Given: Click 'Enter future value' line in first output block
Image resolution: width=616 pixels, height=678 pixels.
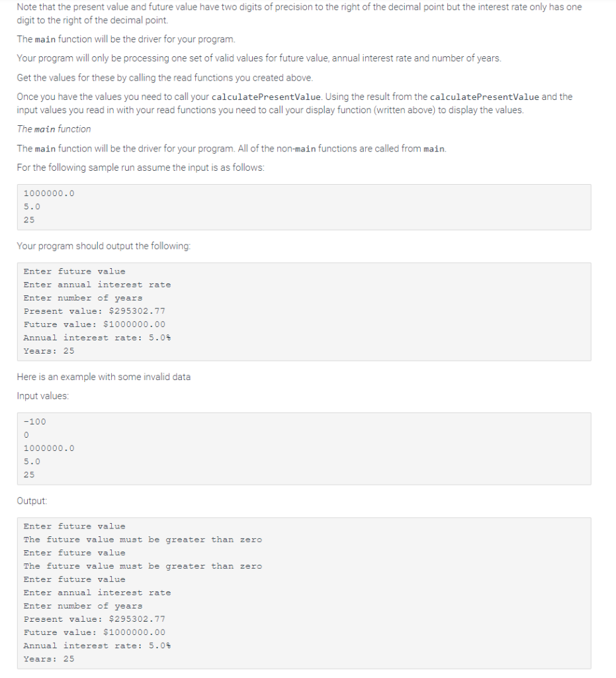Looking at the screenshot, I should [74, 271].
